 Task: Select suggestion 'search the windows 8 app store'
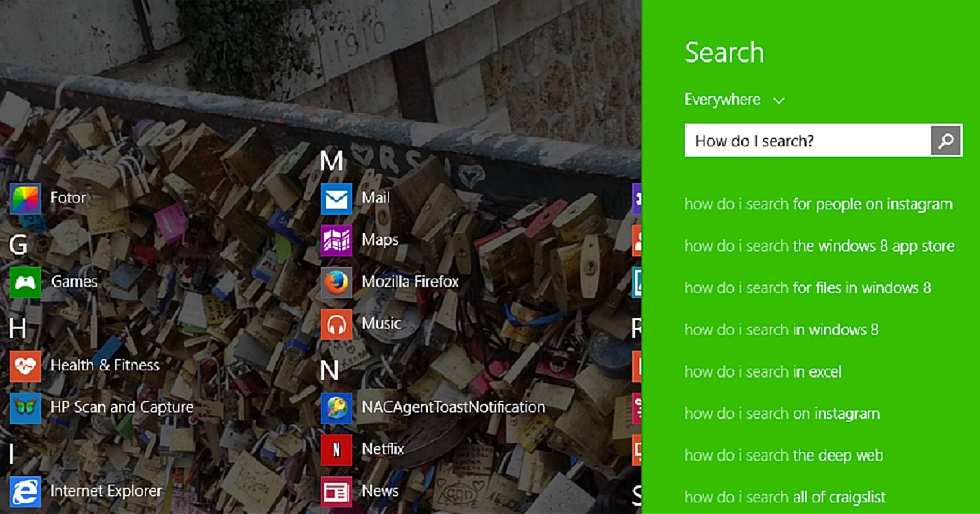click(820, 246)
